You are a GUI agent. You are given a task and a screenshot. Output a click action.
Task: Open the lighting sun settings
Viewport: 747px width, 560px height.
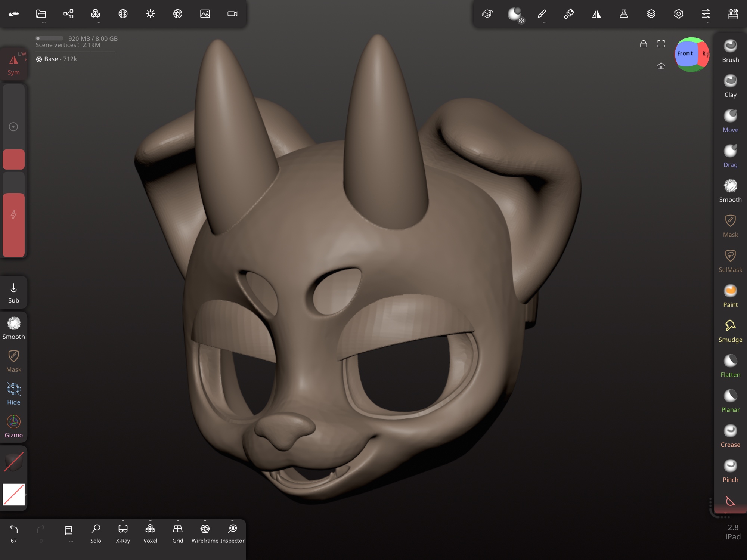pos(150,14)
